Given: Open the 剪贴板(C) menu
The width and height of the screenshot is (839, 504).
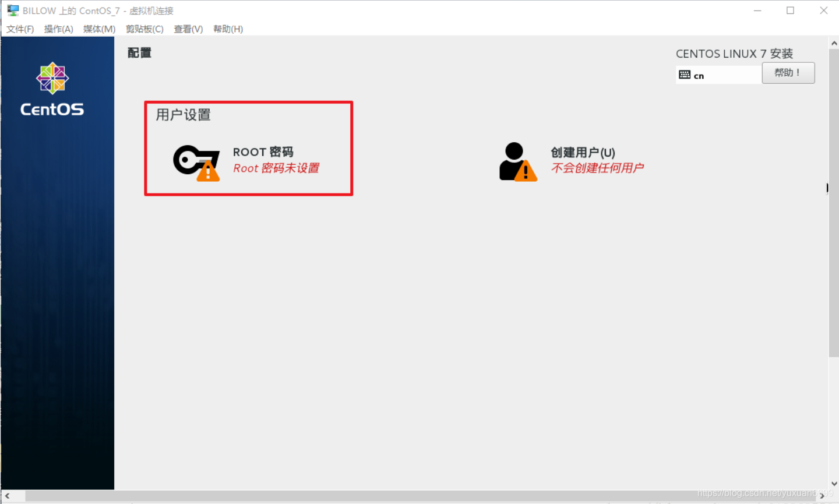Looking at the screenshot, I should (x=144, y=29).
